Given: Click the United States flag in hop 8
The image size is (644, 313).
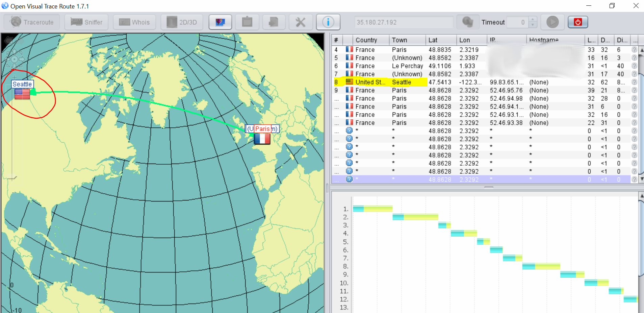Looking at the screenshot, I should point(349,82).
